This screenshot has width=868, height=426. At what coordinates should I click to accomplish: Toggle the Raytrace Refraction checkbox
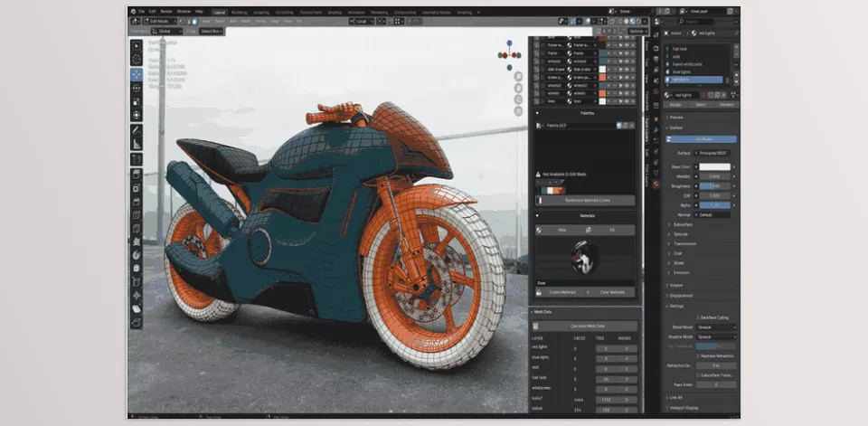coord(697,355)
